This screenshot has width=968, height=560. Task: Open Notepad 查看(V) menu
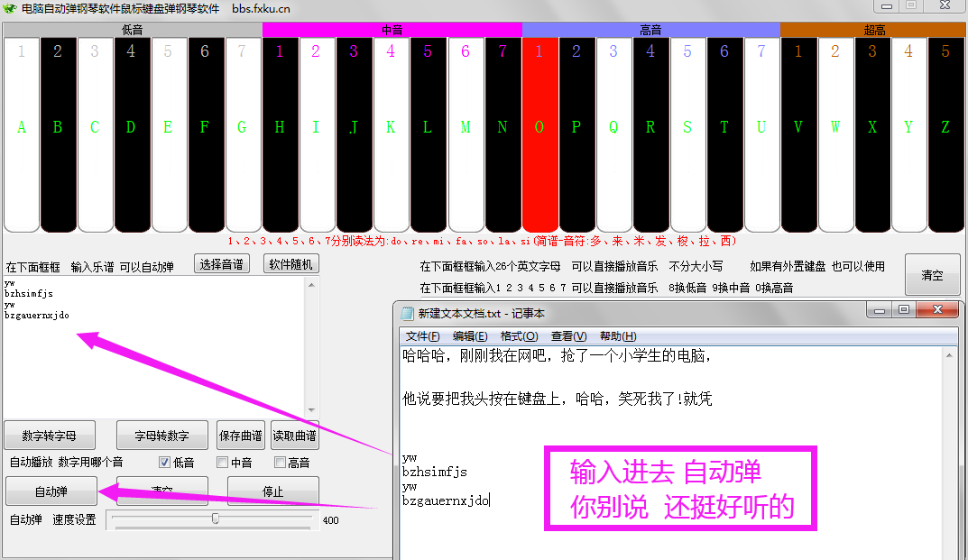pyautogui.click(x=568, y=335)
